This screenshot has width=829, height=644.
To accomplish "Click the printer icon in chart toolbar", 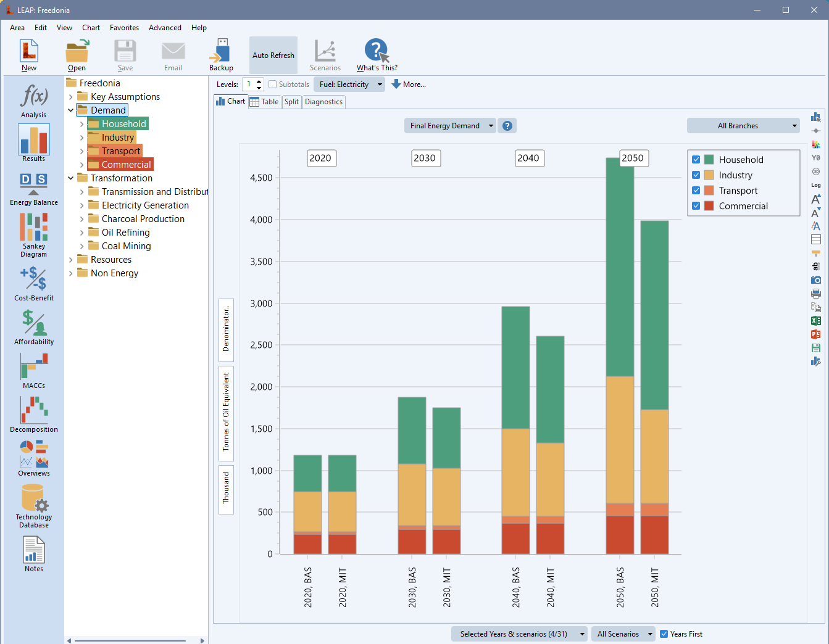I will pos(815,294).
